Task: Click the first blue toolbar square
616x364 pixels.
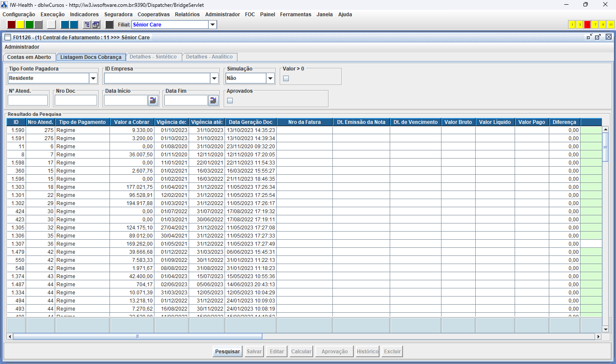Action: 65,25
